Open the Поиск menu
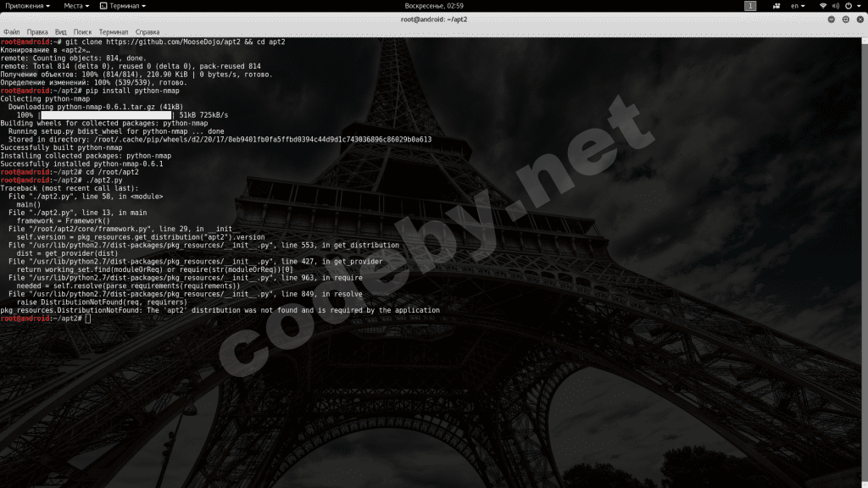The width and height of the screenshot is (868, 488). (82, 32)
